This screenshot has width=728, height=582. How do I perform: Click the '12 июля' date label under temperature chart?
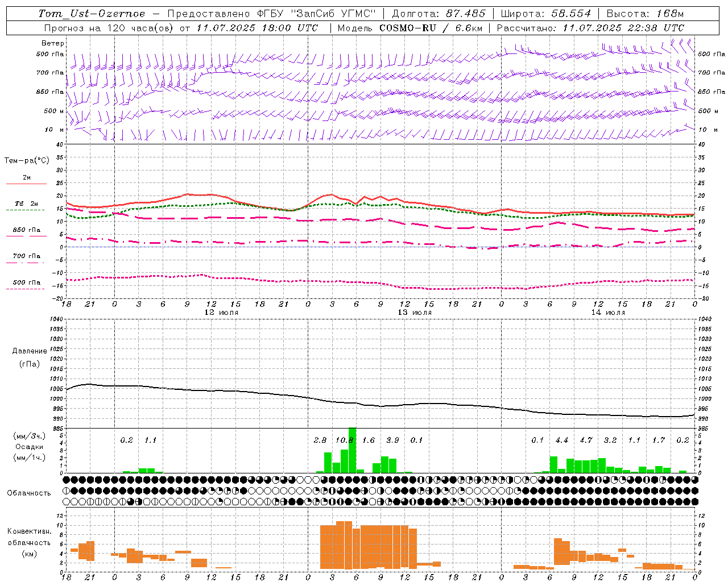[x=221, y=313]
